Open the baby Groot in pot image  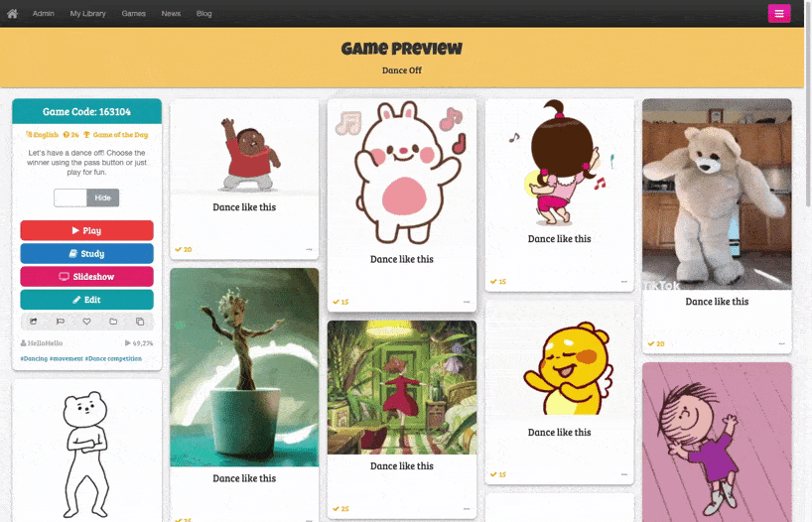pyautogui.click(x=244, y=367)
